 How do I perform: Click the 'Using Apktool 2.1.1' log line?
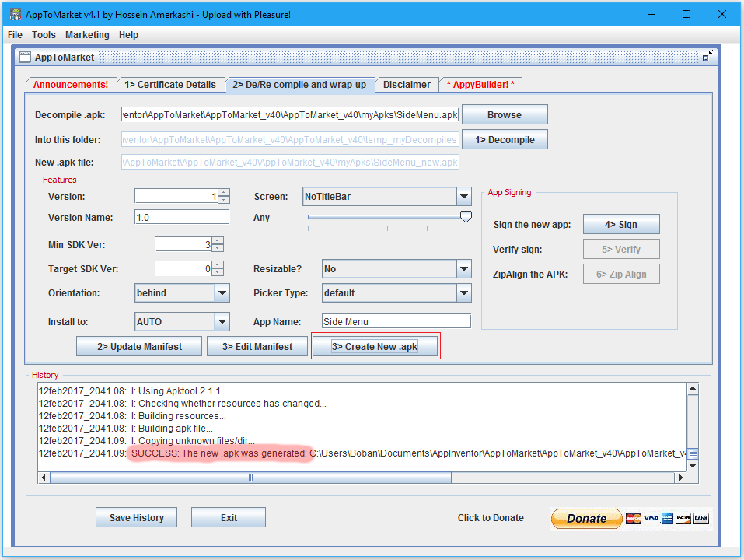130,391
